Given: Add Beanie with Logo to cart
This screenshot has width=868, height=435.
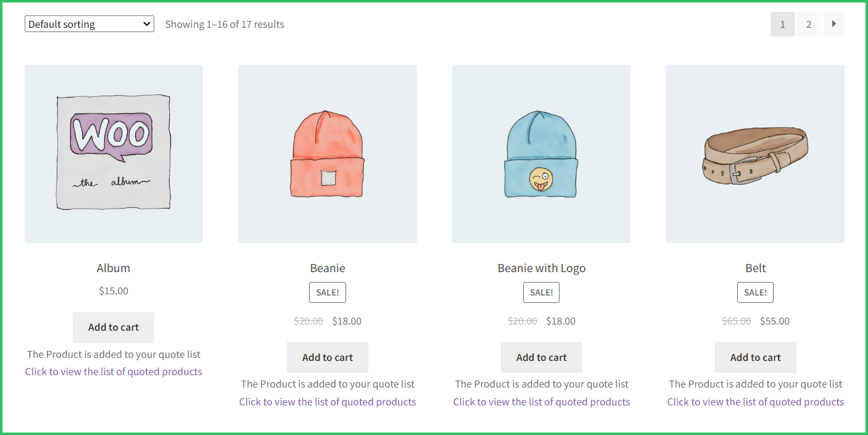Looking at the screenshot, I should (x=541, y=357).
